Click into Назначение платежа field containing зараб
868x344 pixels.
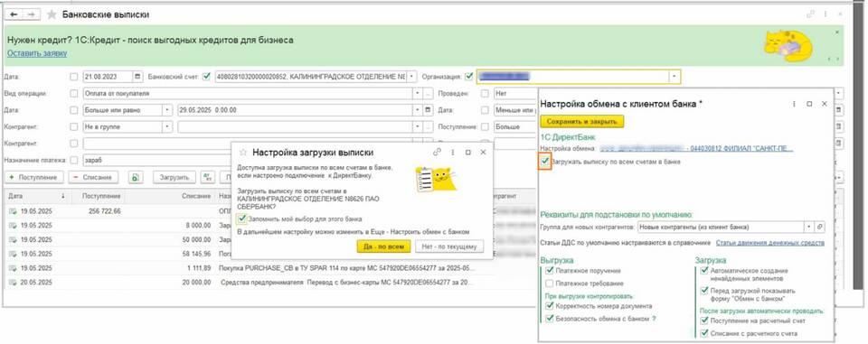(253, 160)
